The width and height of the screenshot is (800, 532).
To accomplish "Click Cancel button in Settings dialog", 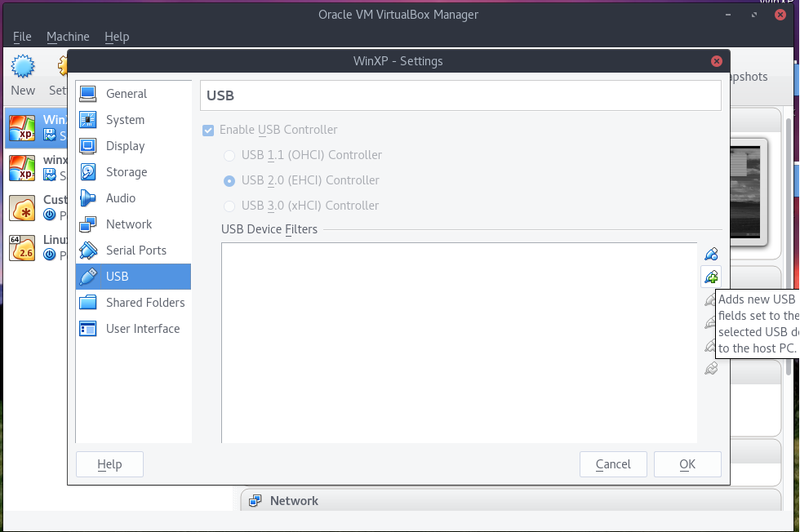I will (x=613, y=464).
